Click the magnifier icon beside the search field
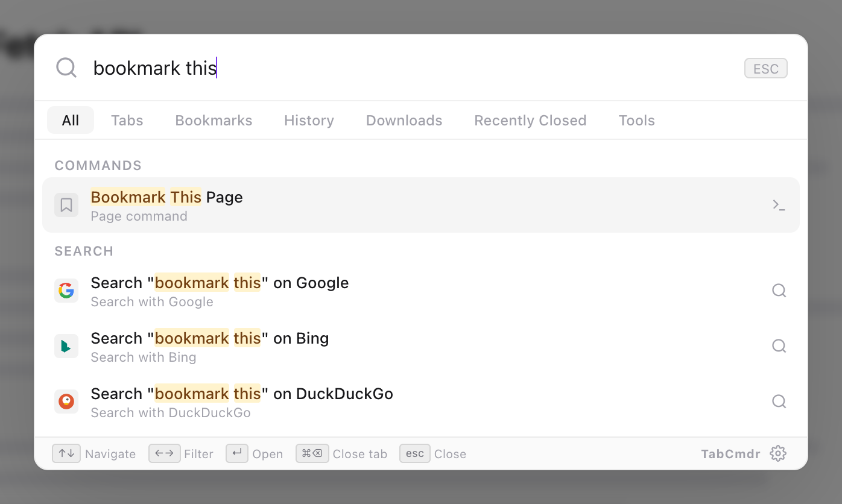Viewport: 842px width, 504px height. [66, 68]
